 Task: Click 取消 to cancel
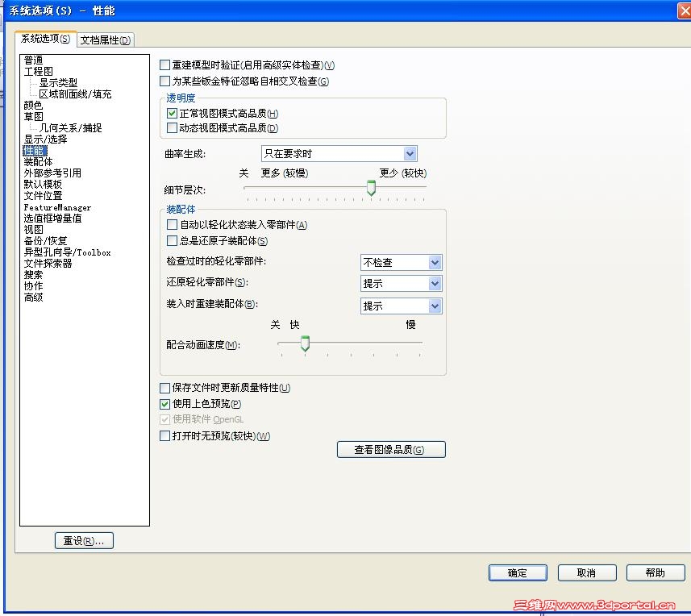pos(586,572)
